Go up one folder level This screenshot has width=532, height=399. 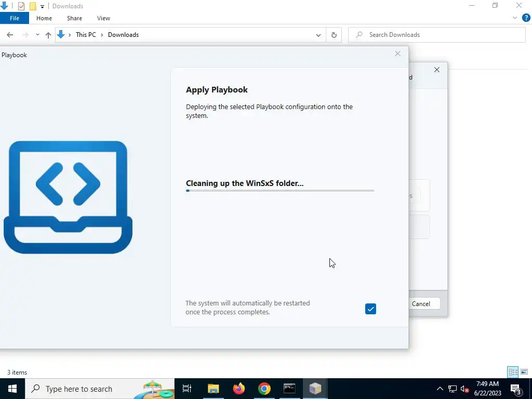[x=48, y=35]
